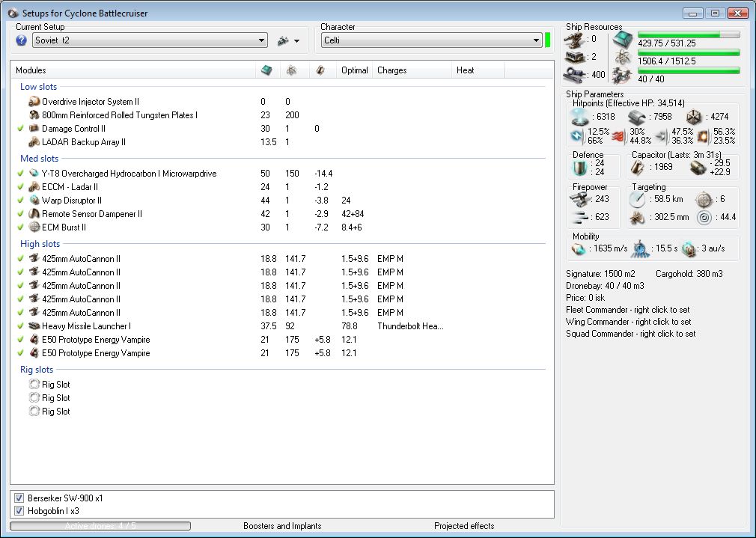Open the Boosters and Implants tab
The height and width of the screenshot is (538, 756).
click(282, 526)
